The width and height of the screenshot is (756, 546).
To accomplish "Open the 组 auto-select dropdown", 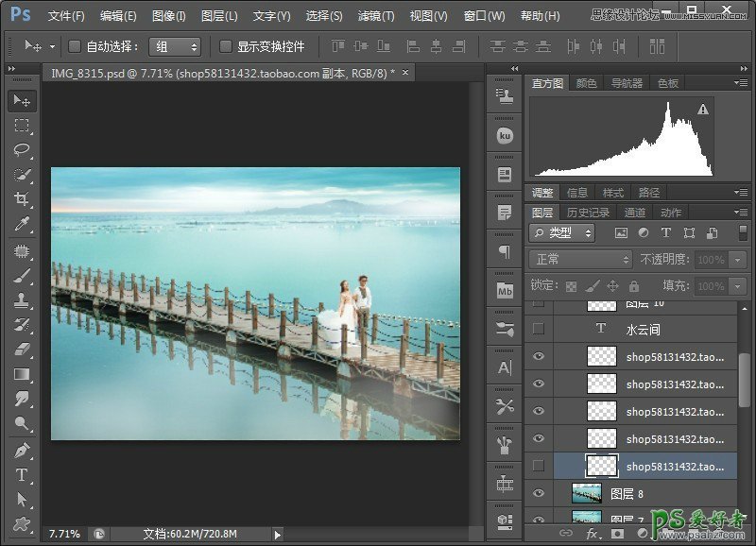I will 175,46.
